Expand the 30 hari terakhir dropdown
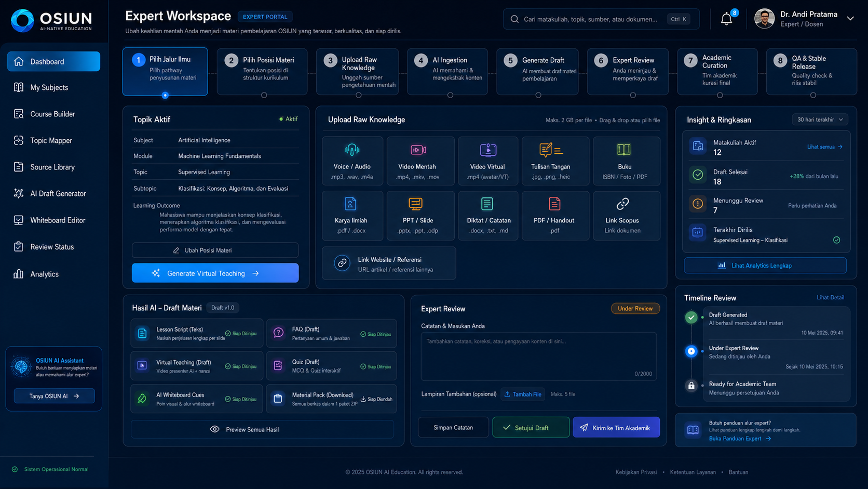The width and height of the screenshot is (868, 489). point(820,120)
